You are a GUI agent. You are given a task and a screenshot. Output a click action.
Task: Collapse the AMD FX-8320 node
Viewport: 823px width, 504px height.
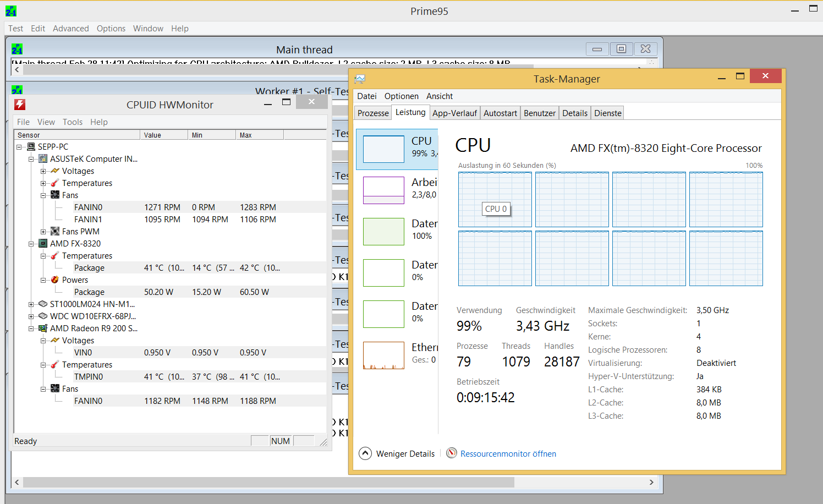[31, 244]
